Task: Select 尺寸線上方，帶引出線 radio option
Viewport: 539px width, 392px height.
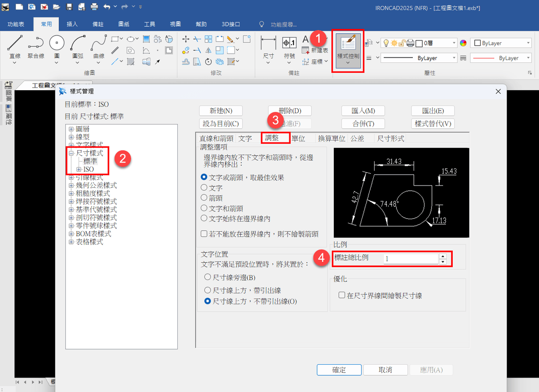Action: coord(208,291)
